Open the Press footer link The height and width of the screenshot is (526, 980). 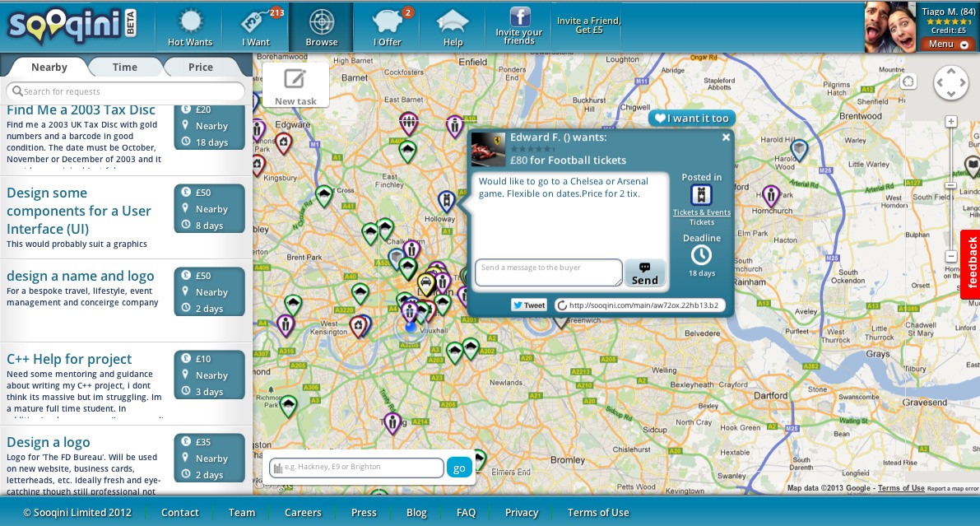coord(364,512)
